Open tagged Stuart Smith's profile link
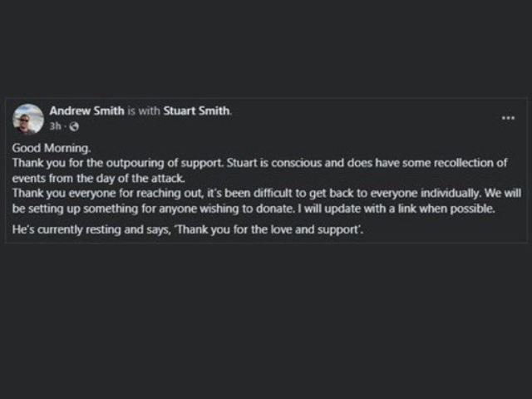This screenshot has width=532, height=399. [196, 111]
